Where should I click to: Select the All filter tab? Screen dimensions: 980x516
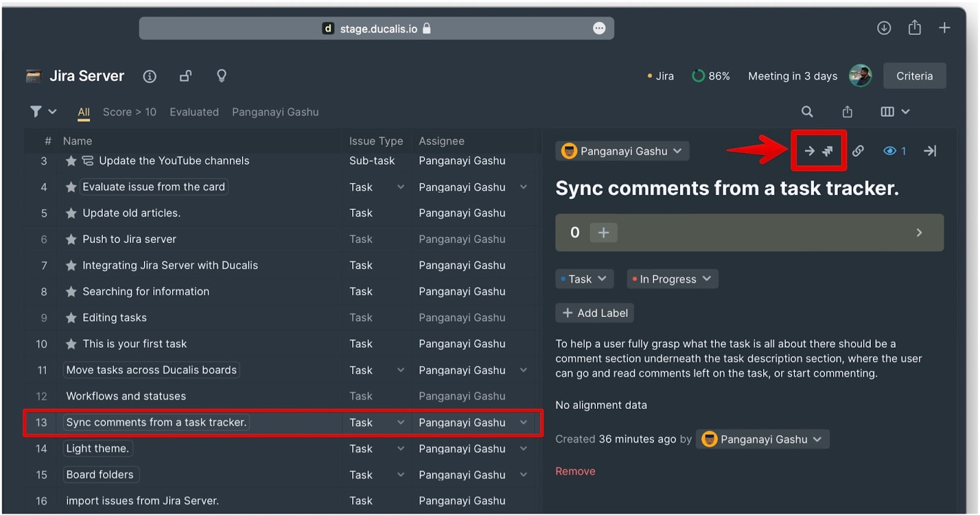(x=84, y=112)
